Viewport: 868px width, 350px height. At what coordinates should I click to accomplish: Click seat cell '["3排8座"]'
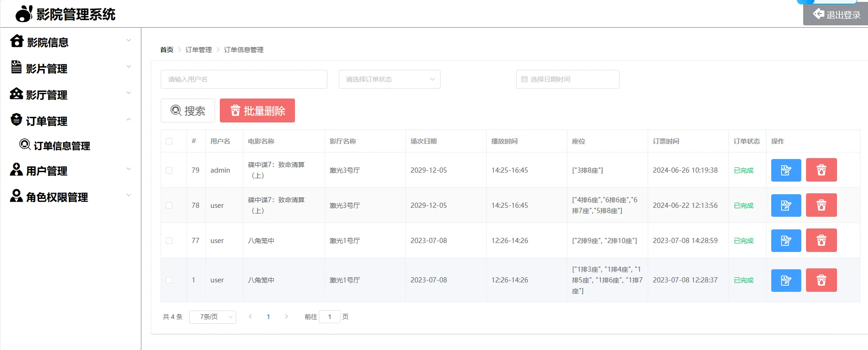point(588,170)
